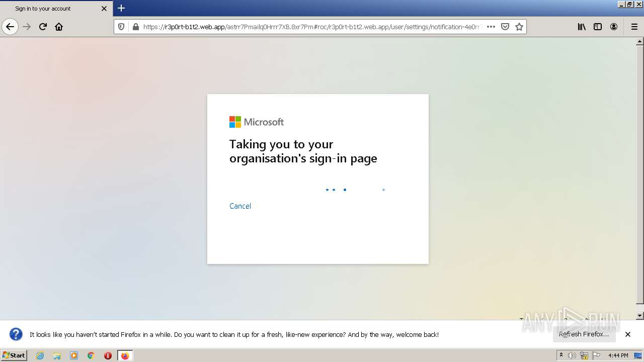The image size is (644, 362).
Task: Click the Refresh Firefox button
Action: (584, 334)
